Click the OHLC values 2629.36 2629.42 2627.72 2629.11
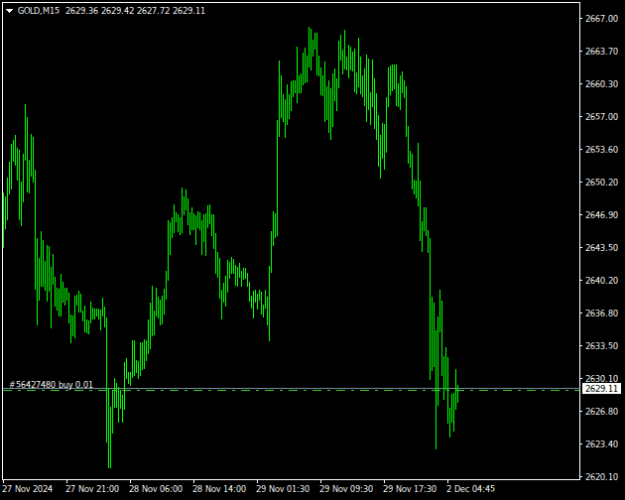This screenshot has width=625, height=500. pos(135,11)
